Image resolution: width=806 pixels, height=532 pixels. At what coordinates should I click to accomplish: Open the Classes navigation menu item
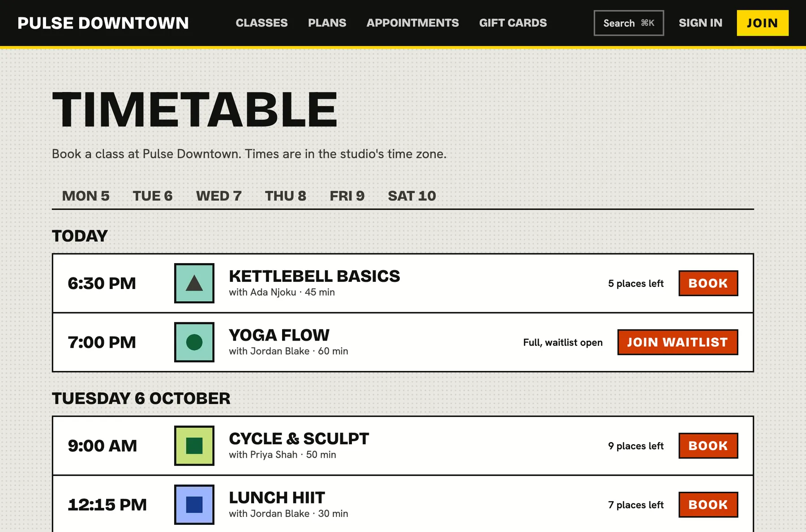(x=262, y=23)
